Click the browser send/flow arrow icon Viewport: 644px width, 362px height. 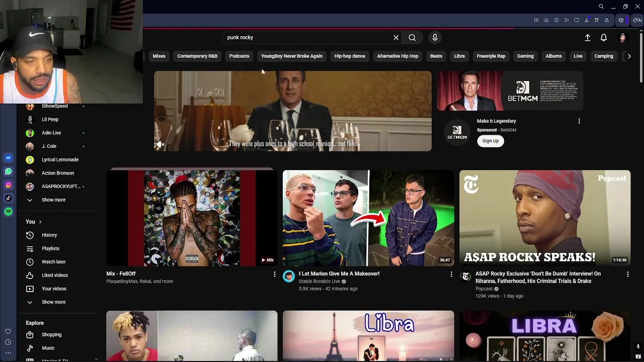(567, 20)
